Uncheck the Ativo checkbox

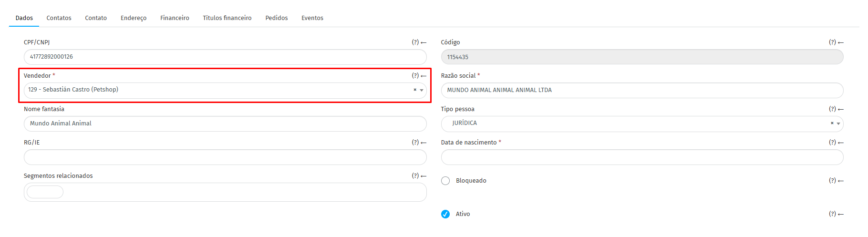[445, 214]
